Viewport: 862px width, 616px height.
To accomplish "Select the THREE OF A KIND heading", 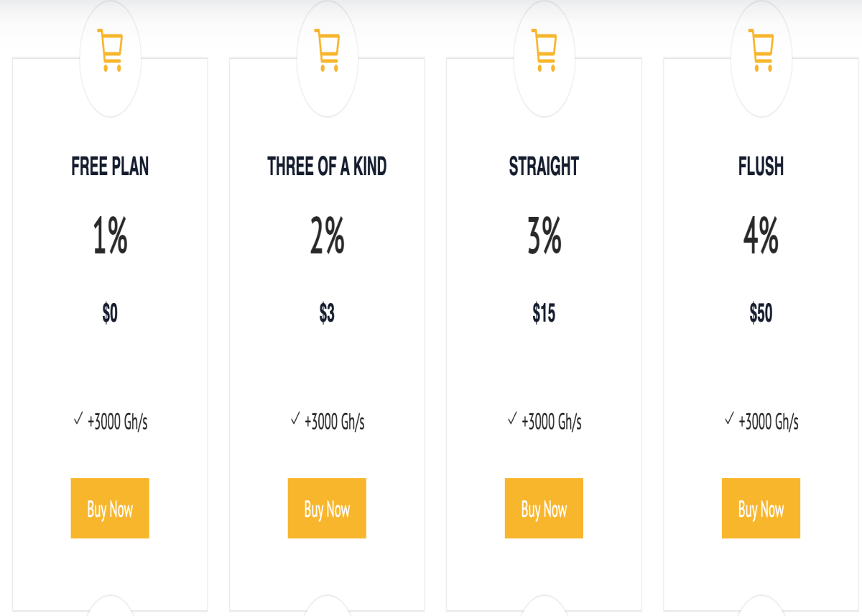I will point(327,167).
